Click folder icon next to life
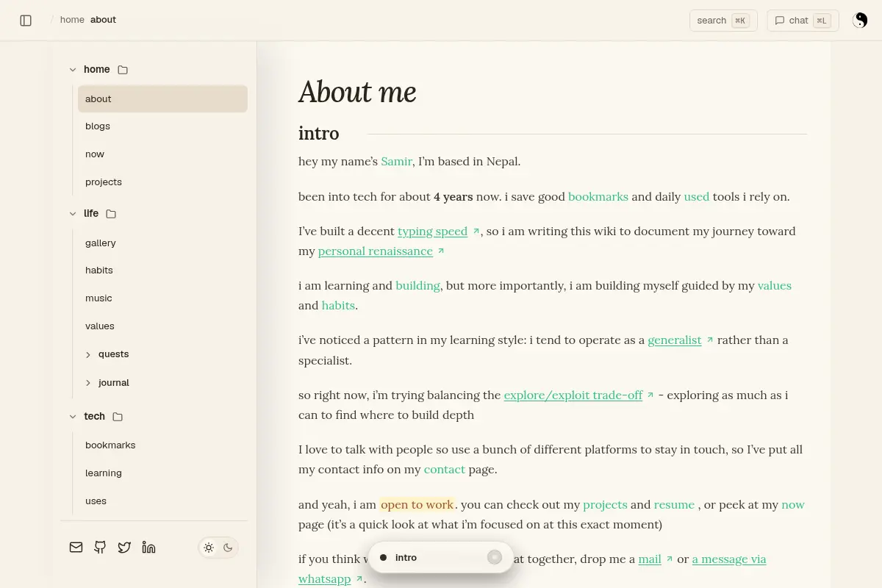 pyautogui.click(x=111, y=214)
